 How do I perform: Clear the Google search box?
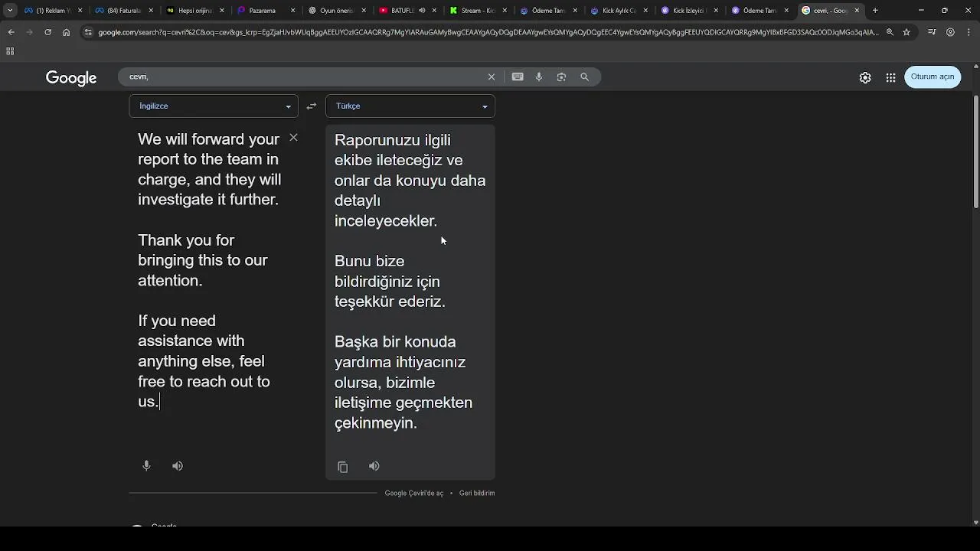point(492,77)
